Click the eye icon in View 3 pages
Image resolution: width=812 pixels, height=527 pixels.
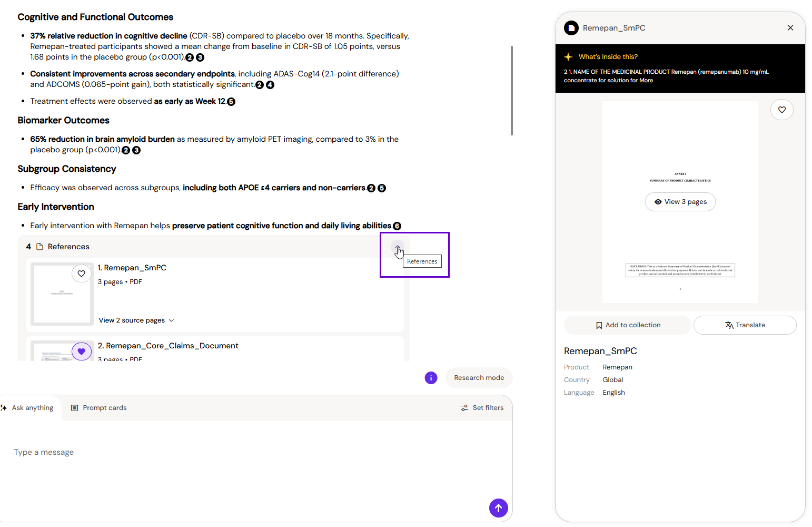click(x=658, y=202)
